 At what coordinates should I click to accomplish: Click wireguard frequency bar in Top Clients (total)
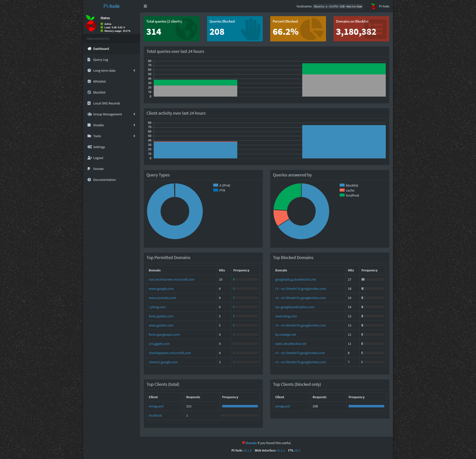tap(240, 406)
